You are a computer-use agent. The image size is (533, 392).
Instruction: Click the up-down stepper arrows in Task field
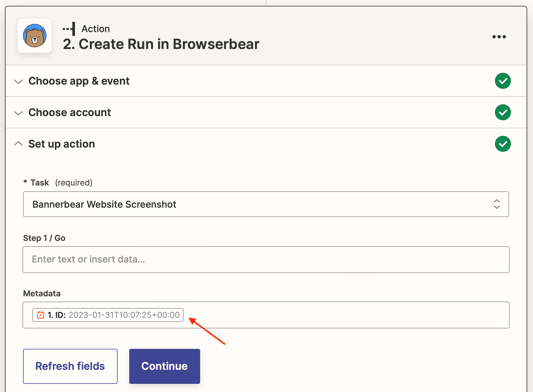click(x=497, y=204)
